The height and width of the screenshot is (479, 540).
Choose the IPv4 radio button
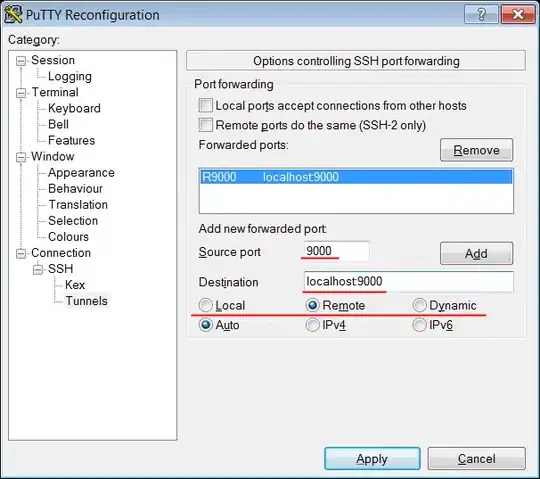tap(312, 325)
